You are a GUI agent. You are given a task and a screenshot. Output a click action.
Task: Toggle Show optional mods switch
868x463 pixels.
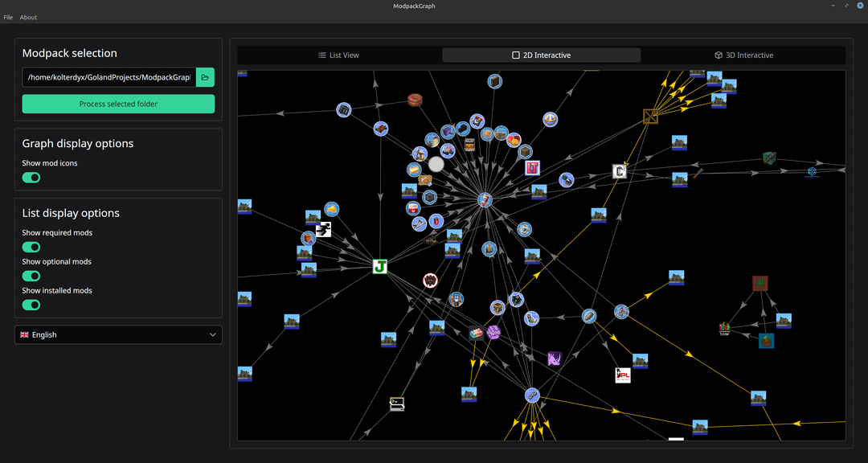pos(31,276)
